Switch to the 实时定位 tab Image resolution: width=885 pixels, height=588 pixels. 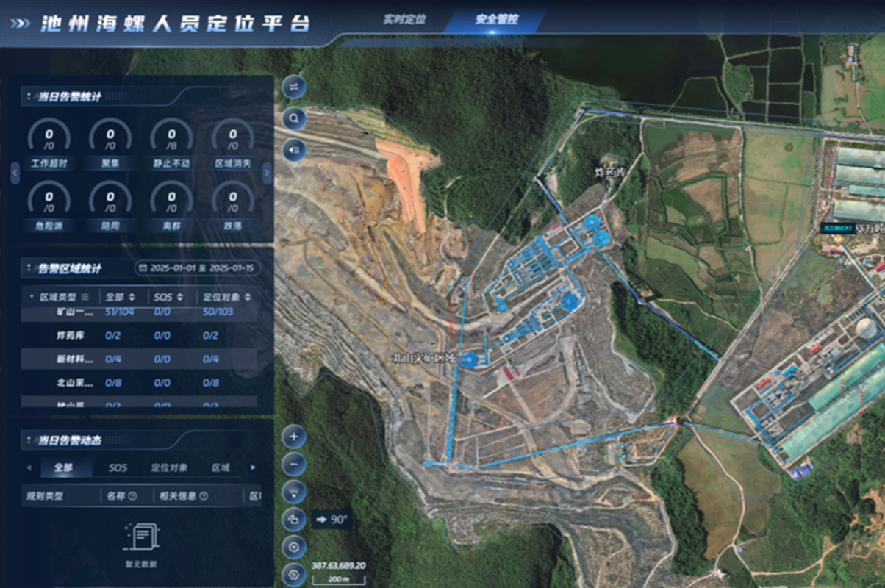(x=404, y=20)
